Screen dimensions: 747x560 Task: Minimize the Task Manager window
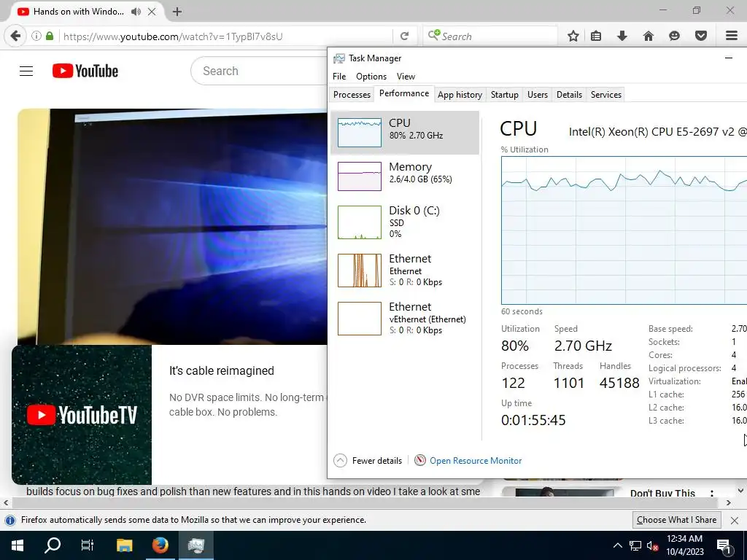click(x=729, y=58)
